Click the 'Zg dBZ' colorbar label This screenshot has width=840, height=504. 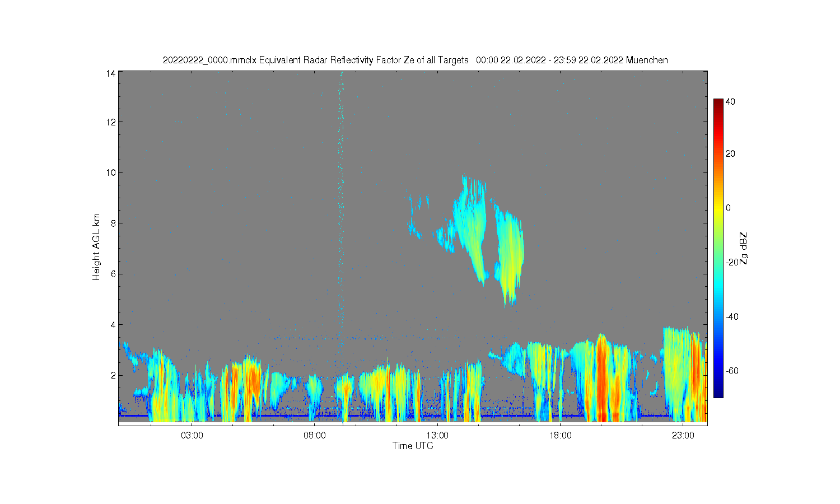[x=744, y=248]
